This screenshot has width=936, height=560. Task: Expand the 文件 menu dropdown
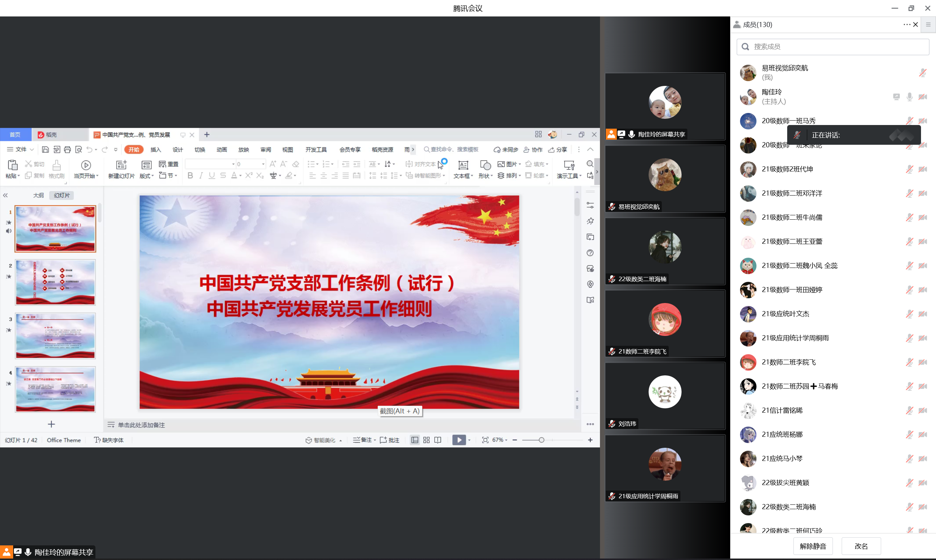(x=21, y=150)
